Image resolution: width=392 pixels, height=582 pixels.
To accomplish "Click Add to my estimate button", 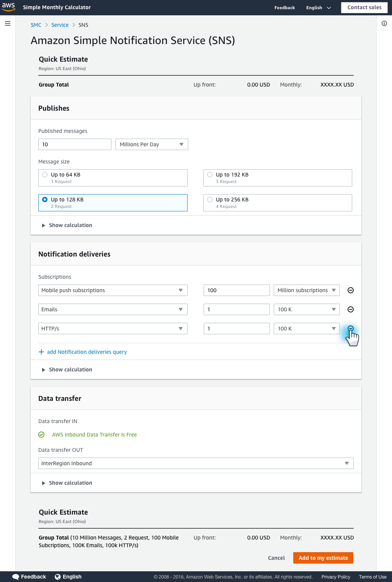I will pyautogui.click(x=323, y=558).
